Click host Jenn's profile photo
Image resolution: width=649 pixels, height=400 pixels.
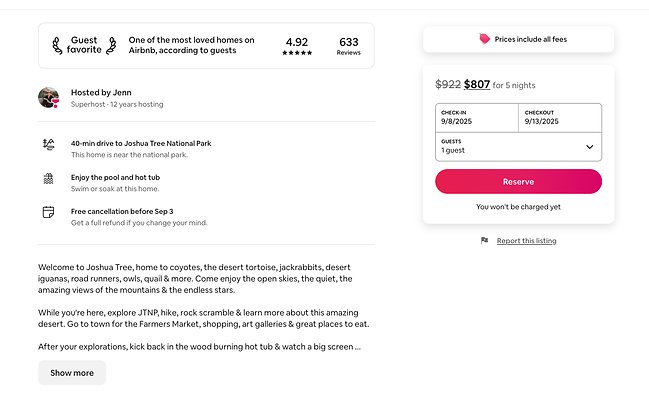pyautogui.click(x=48, y=97)
